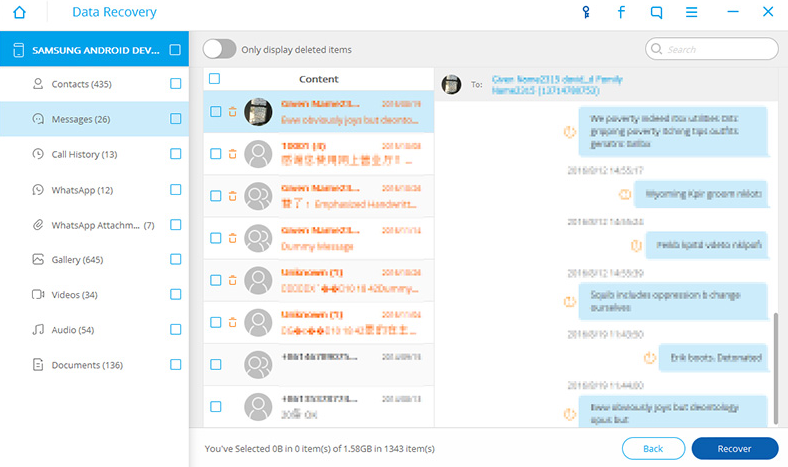Image resolution: width=788 pixels, height=467 pixels.
Task: Click the deleted marker beside 'Erik boots' bubble
Action: [x=650, y=358]
